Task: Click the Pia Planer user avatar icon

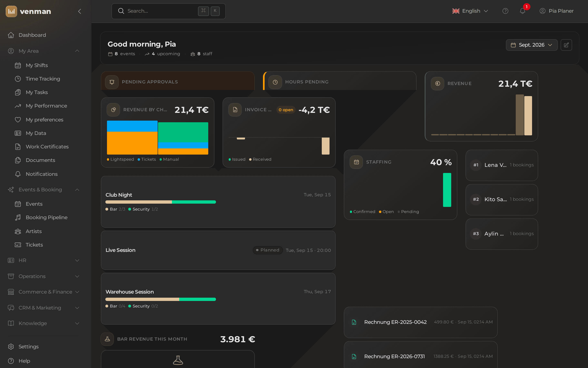Action: 542,11
